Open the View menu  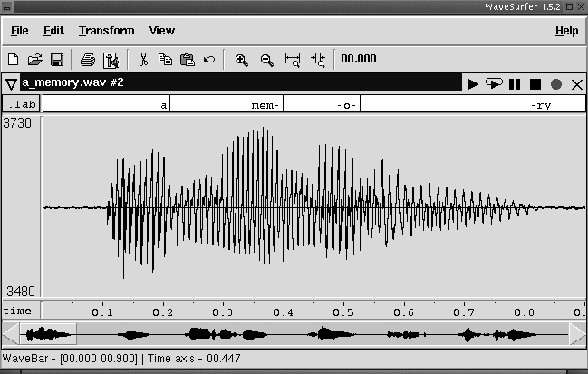pyautogui.click(x=162, y=30)
